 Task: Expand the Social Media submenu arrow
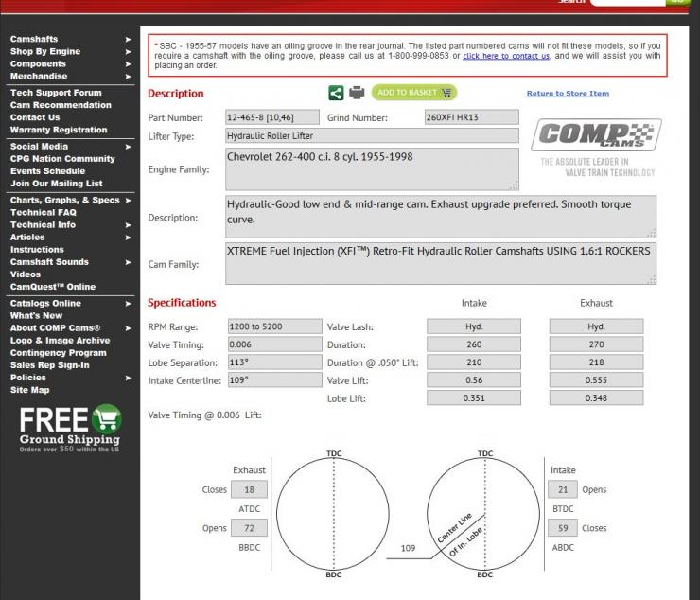(128, 147)
